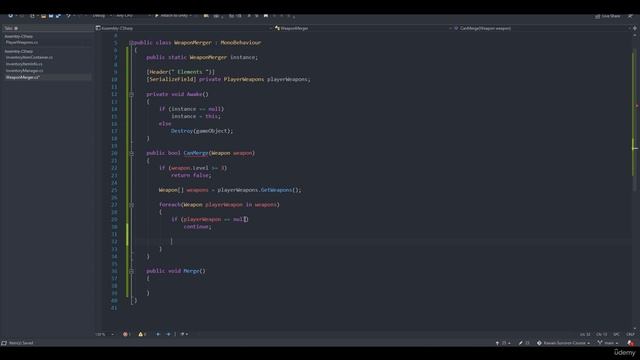Click the split editor icon at top right
The height and width of the screenshot is (360, 640).
tap(635, 28)
